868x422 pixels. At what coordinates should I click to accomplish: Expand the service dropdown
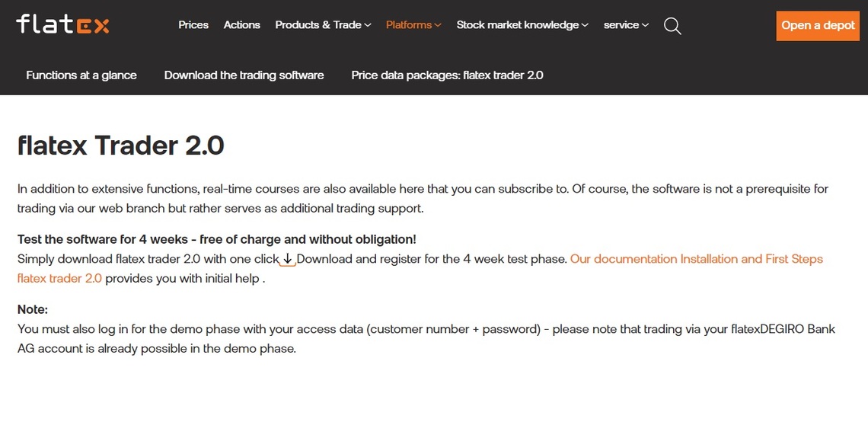point(626,25)
